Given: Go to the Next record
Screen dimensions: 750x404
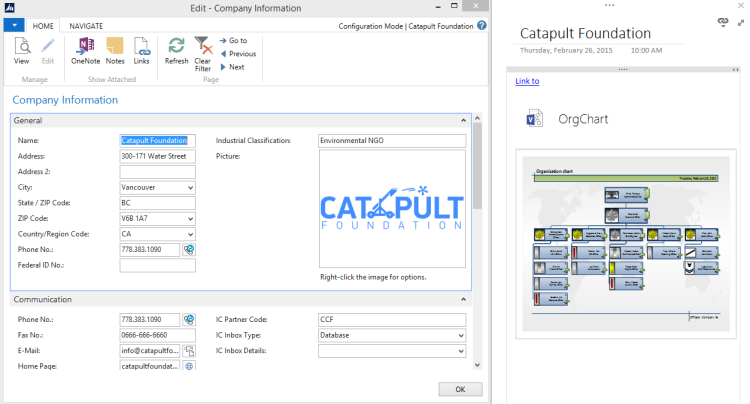Looking at the screenshot, I should [232, 67].
